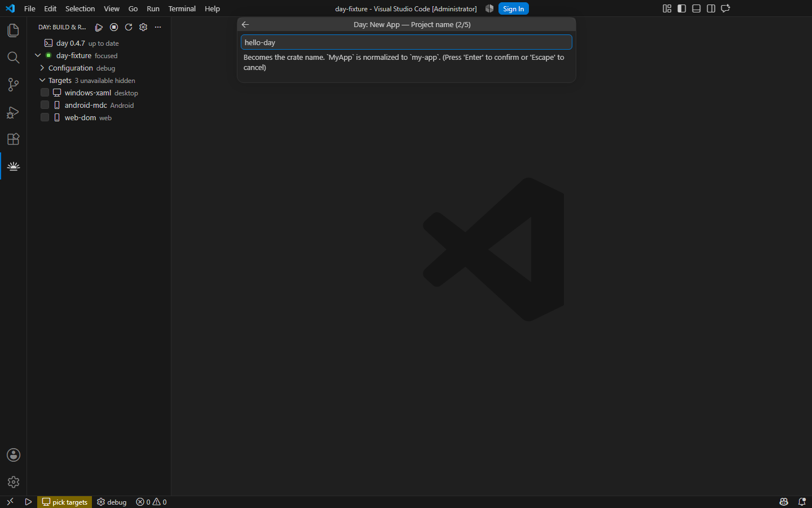Open the File menu
812x508 pixels.
point(30,8)
